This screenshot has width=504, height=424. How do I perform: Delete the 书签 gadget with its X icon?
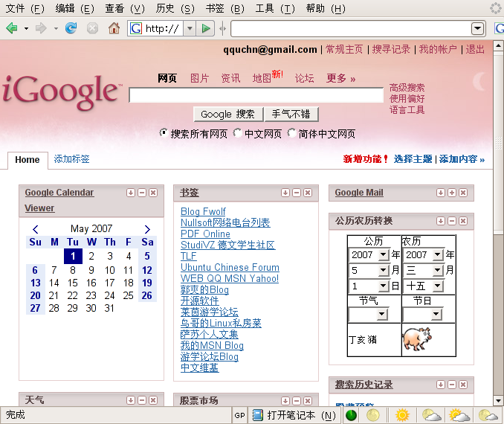click(x=308, y=193)
